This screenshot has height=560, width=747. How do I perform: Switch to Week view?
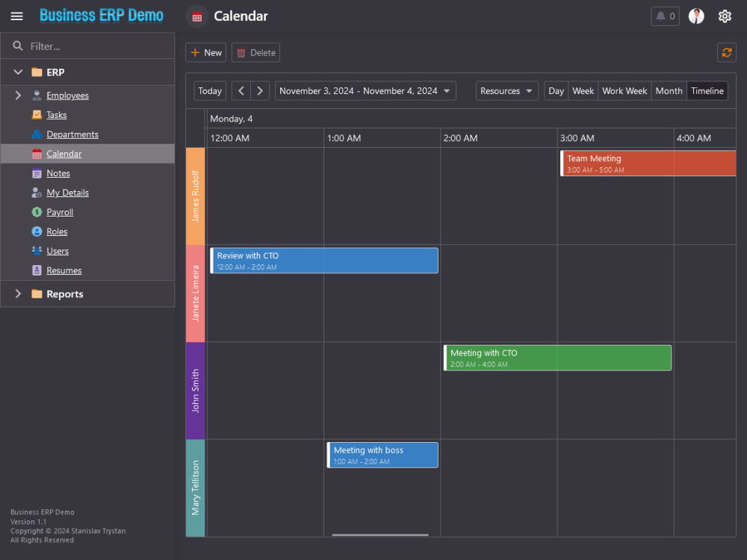coord(583,91)
